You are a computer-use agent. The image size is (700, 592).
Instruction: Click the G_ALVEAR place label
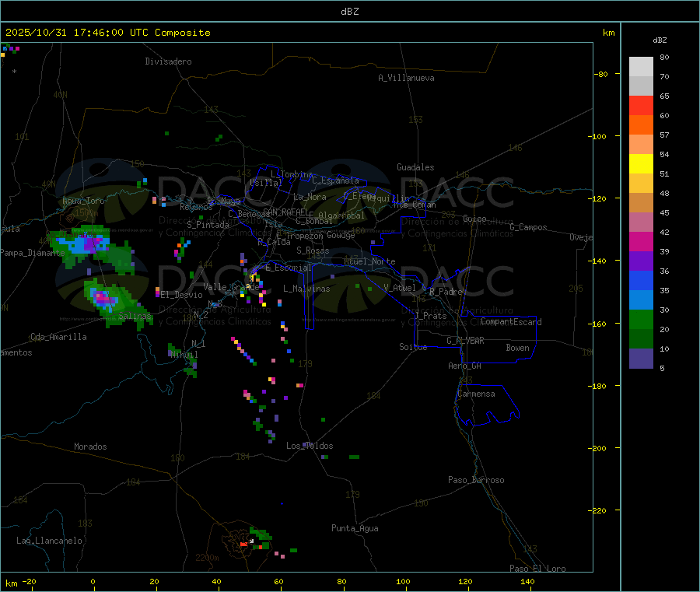coord(465,341)
